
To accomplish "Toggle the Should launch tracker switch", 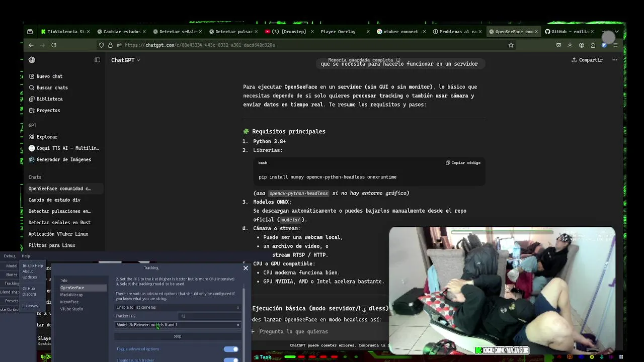I will tap(231, 360).
